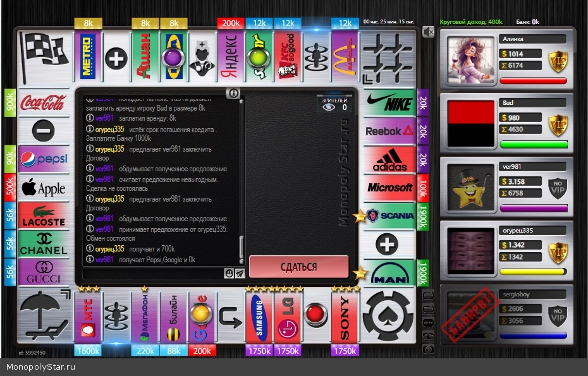Click Bud's green color bar

tap(533, 144)
